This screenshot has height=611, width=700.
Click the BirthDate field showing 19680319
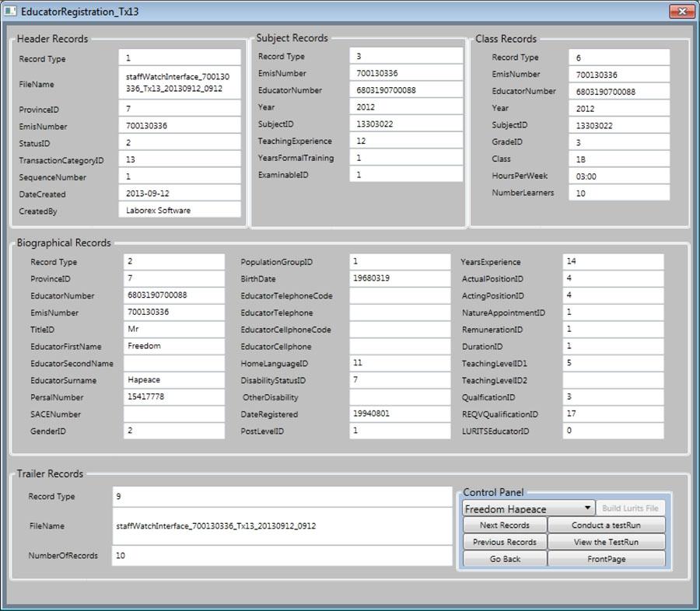point(399,279)
